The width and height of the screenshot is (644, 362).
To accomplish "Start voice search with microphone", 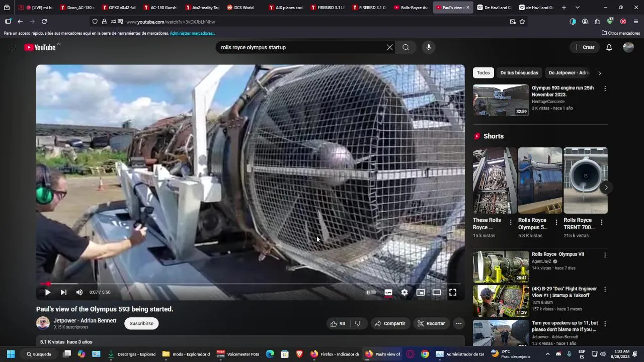I will (429, 47).
